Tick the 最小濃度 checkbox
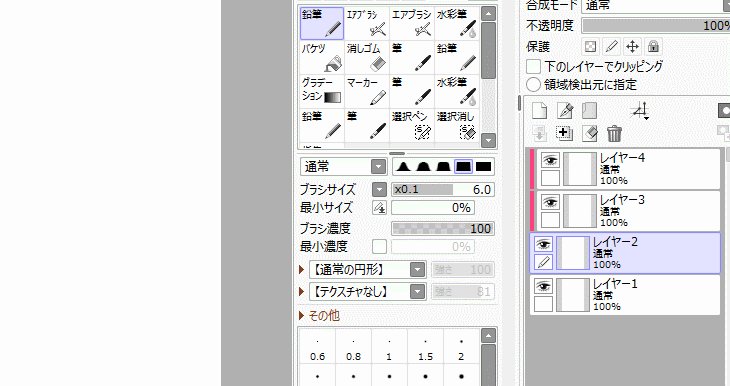The image size is (730, 386). click(x=379, y=246)
